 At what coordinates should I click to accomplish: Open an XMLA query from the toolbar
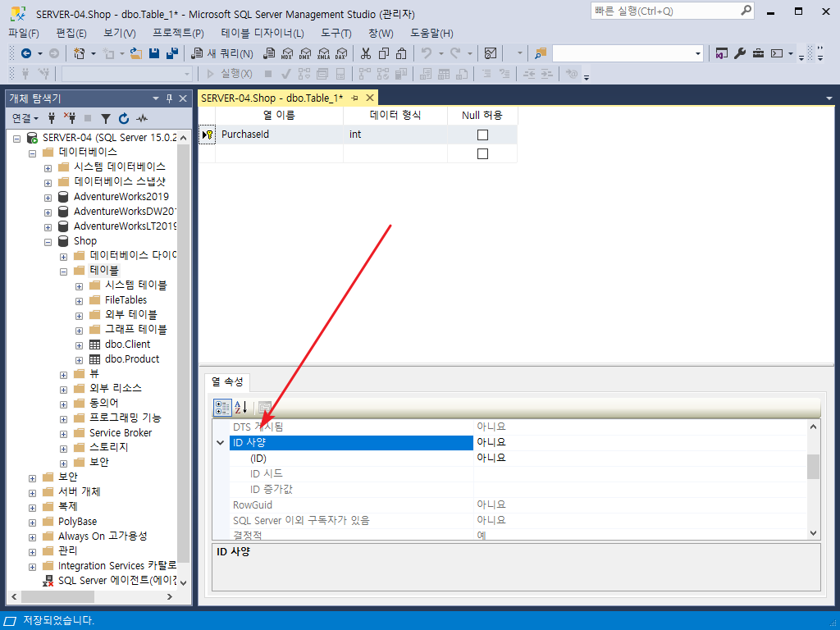point(323,53)
